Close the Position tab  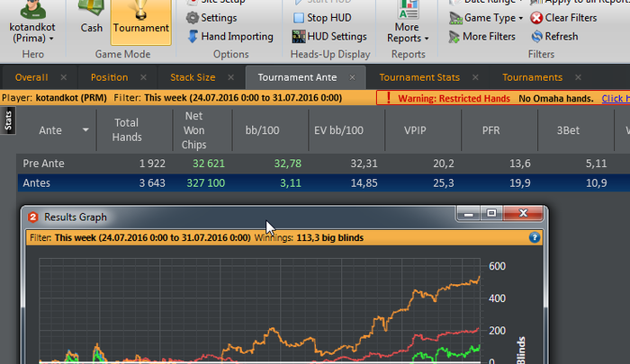coord(143,77)
